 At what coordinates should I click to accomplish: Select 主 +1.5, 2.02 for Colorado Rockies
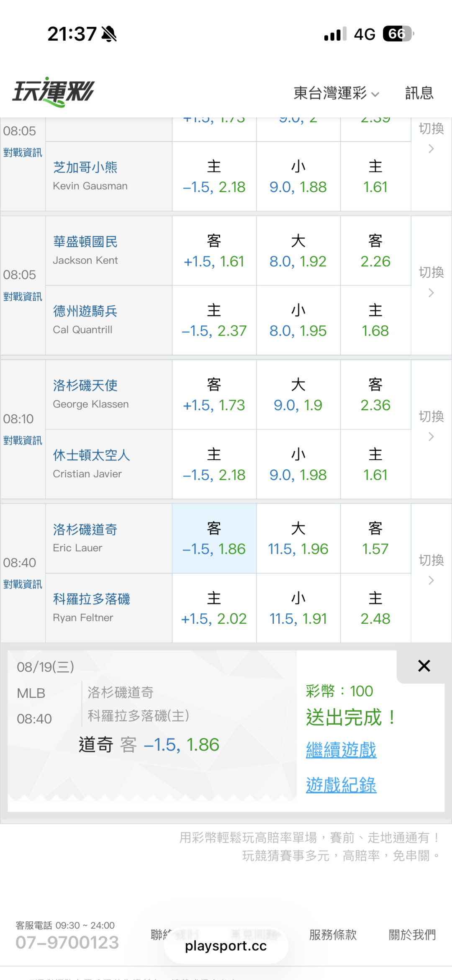(214, 608)
